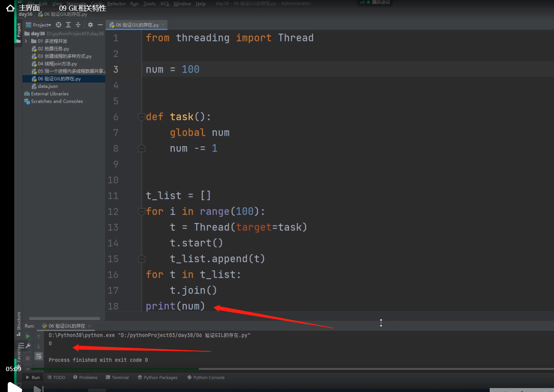The width and height of the screenshot is (554, 392).
Task: Open the Terminal tool window
Action: click(117, 378)
